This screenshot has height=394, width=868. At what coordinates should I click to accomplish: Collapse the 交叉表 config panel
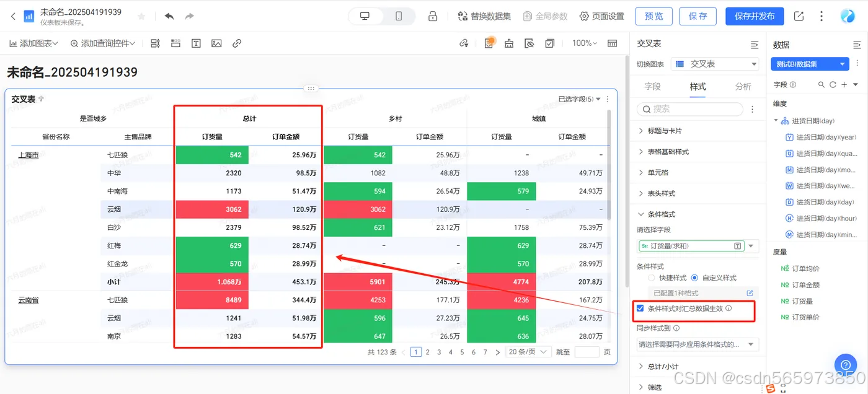pyautogui.click(x=755, y=45)
